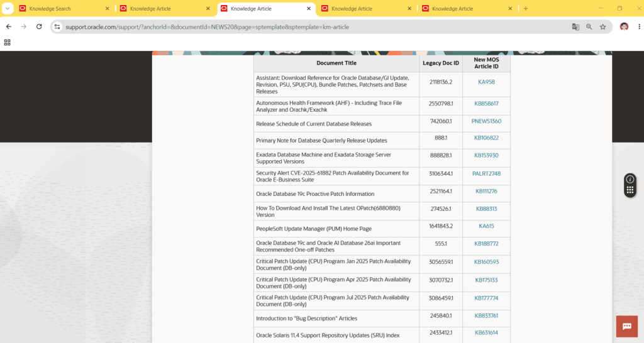Open article link KB833761
Screen dimensions: 644x343
tap(486, 316)
